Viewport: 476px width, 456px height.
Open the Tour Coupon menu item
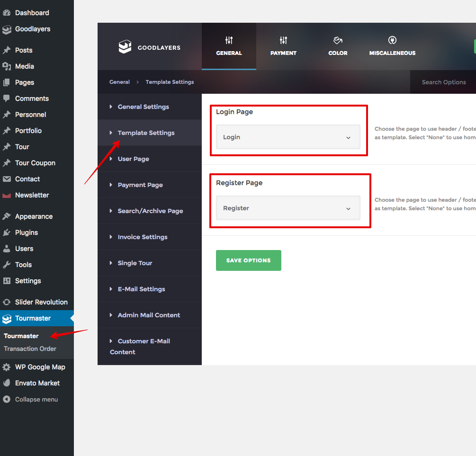point(35,163)
